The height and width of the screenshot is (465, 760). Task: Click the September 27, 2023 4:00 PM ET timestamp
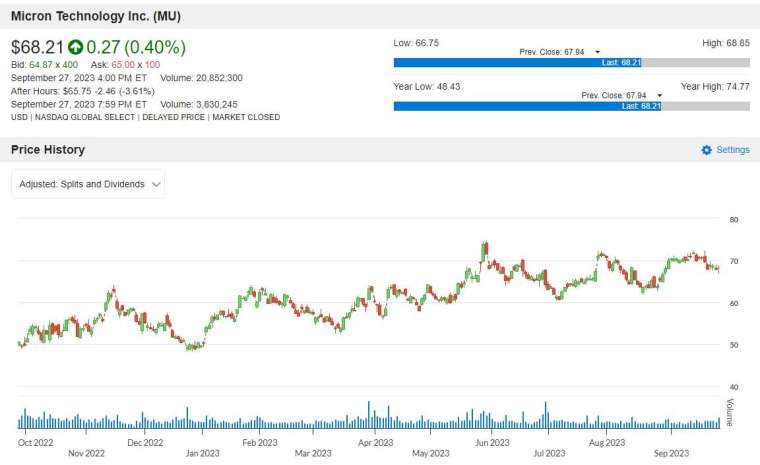tap(79, 78)
